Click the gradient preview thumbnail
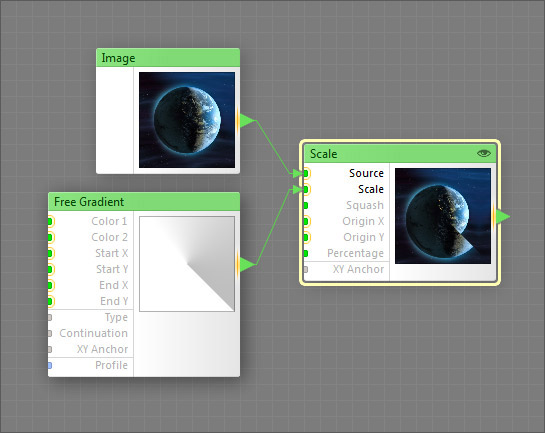 coord(187,264)
